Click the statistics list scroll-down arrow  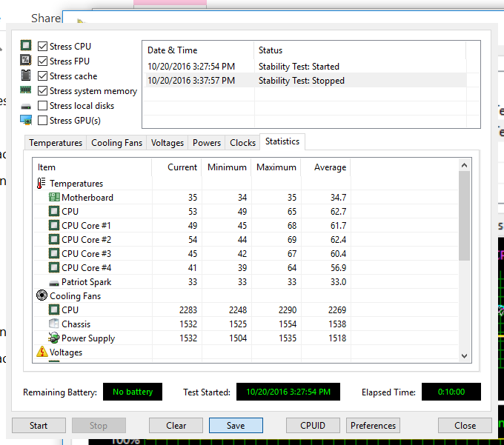point(464,355)
